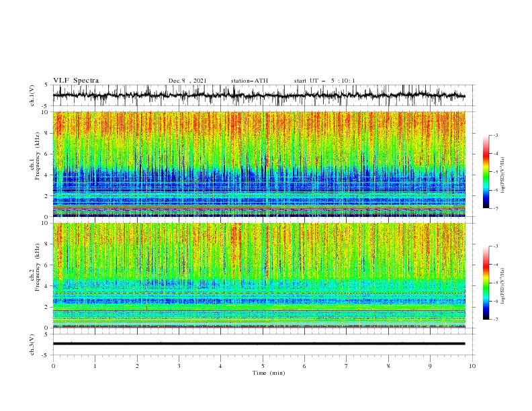
Task: Select the ch.1 colorbar "log(PSD)(V²/Hz)" label
Action: (x=502, y=175)
